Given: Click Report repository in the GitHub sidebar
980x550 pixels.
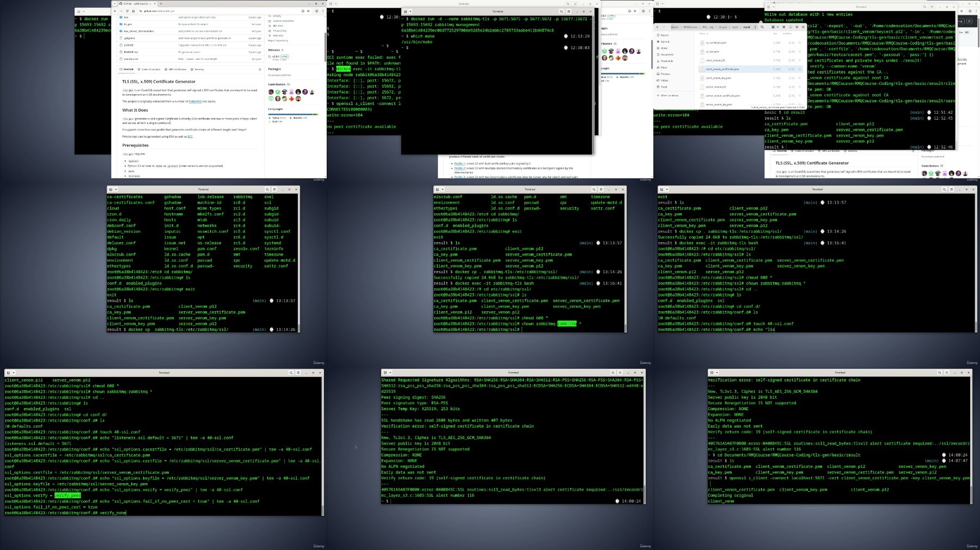Looking at the screenshot, I should click(278, 40).
